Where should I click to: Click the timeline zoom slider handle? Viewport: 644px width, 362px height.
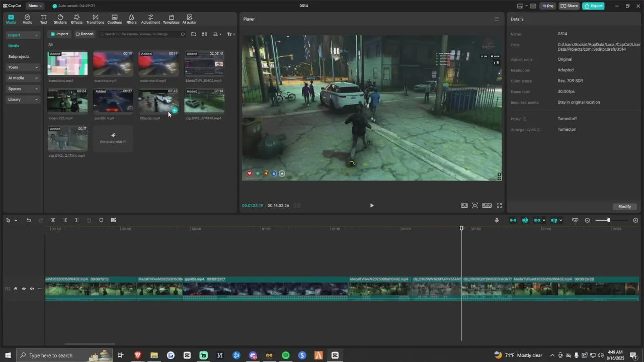pos(609,220)
